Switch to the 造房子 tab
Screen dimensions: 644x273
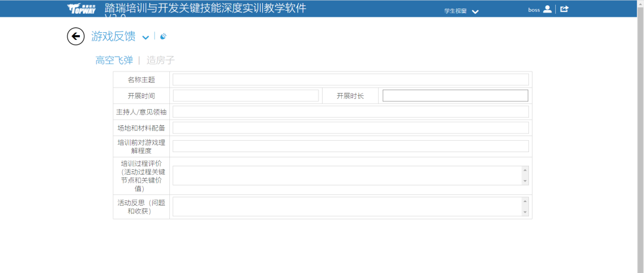[160, 60]
